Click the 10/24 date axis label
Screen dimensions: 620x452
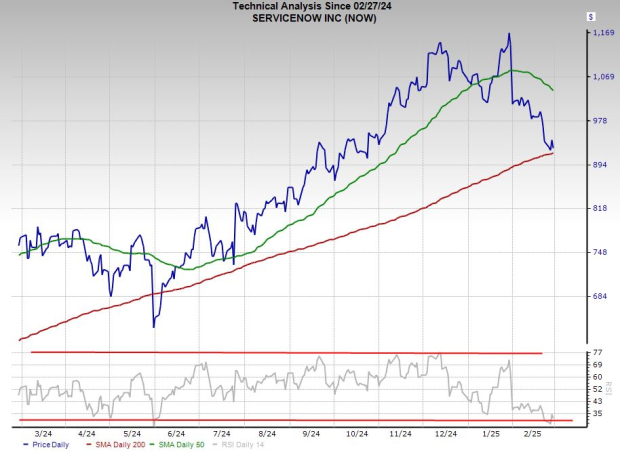pos(357,434)
